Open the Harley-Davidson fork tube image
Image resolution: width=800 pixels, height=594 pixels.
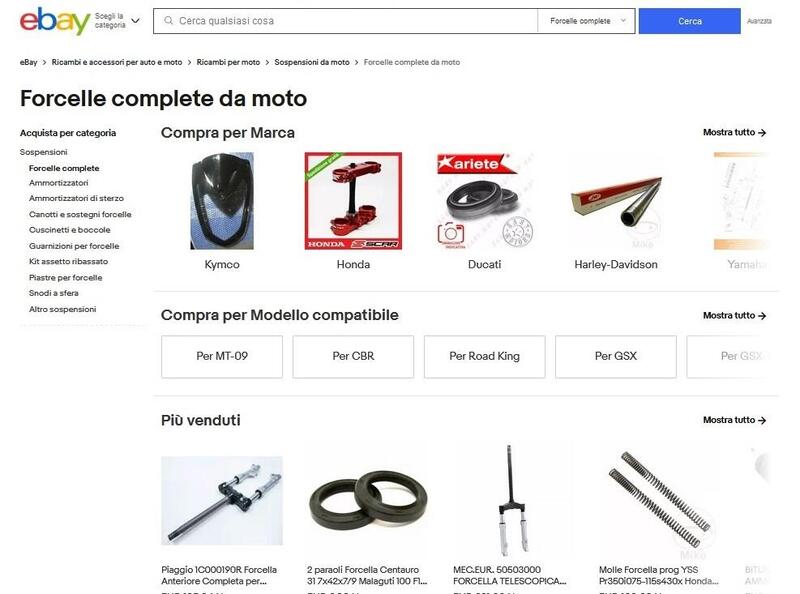616,201
